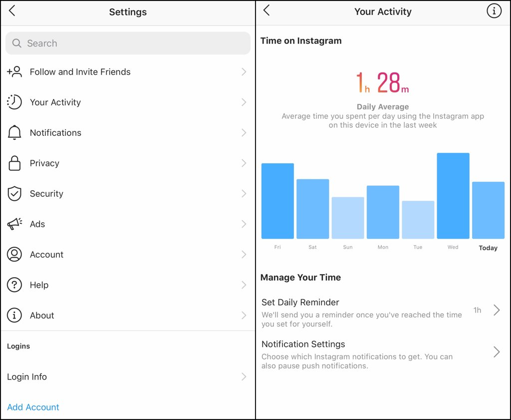The width and height of the screenshot is (511, 420).
Task: Click the Search field in Settings
Action: pos(128,43)
